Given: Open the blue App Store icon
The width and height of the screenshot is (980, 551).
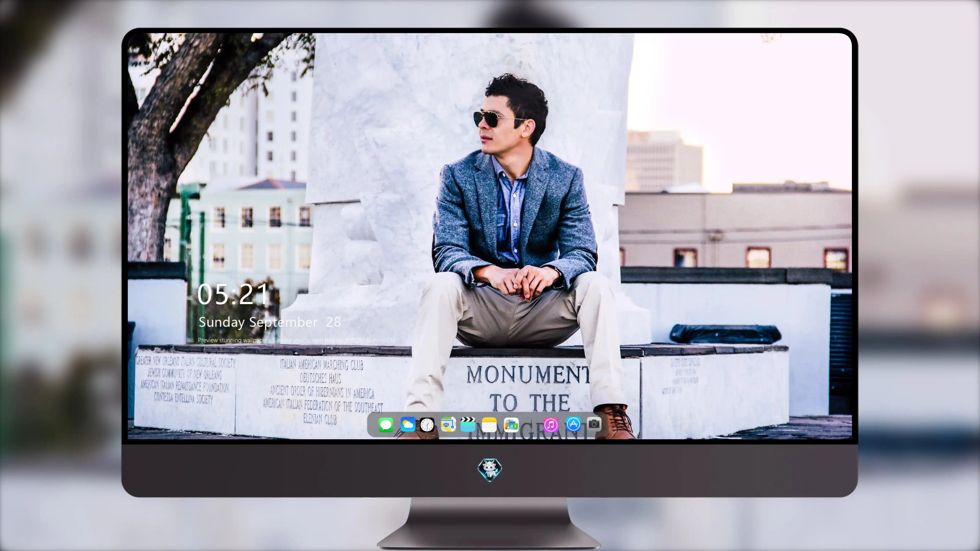Looking at the screenshot, I should [573, 424].
